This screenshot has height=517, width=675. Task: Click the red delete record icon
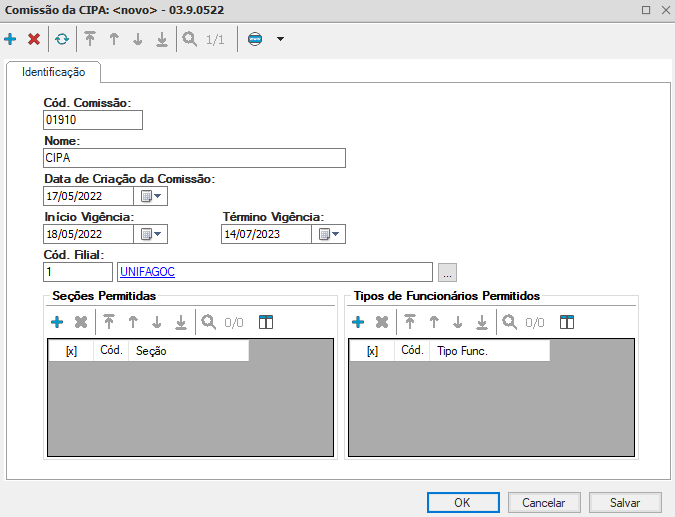pyautogui.click(x=33, y=39)
